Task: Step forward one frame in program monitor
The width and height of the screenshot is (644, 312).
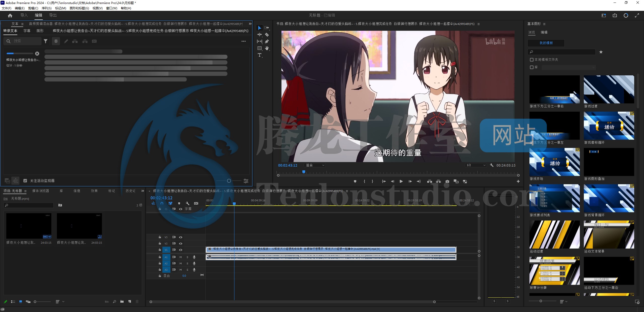Action: [410, 181]
